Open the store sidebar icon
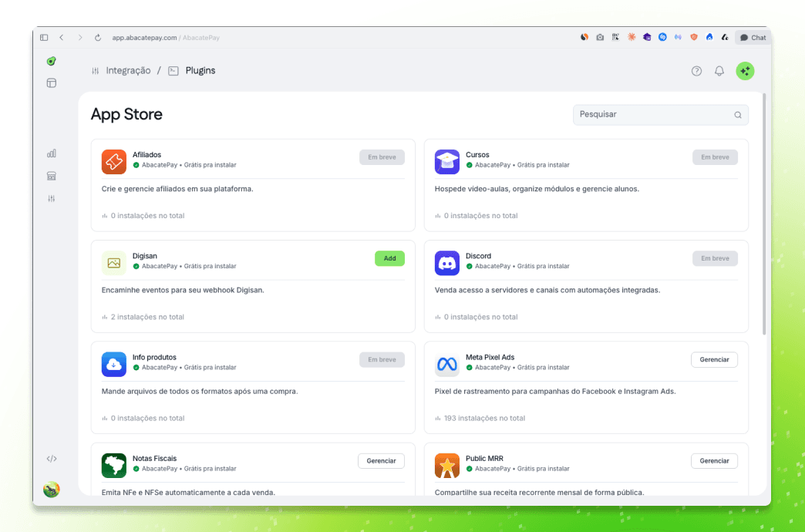The width and height of the screenshot is (805, 532). 52,176
